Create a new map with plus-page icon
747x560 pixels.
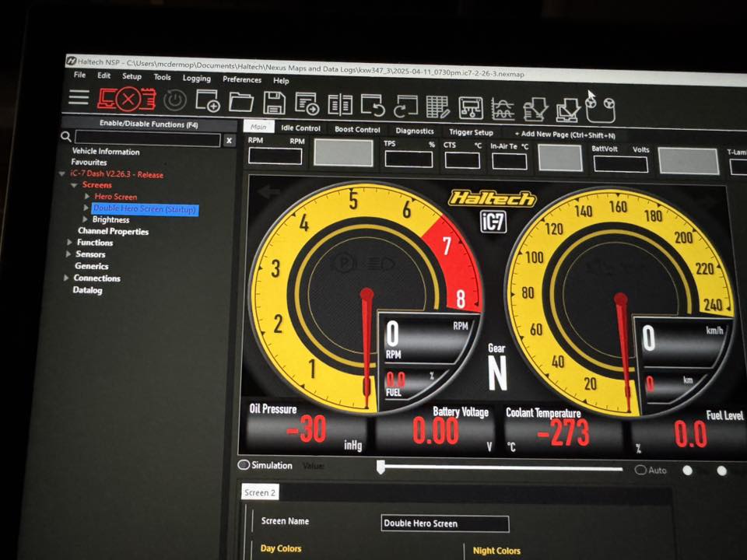click(x=208, y=101)
